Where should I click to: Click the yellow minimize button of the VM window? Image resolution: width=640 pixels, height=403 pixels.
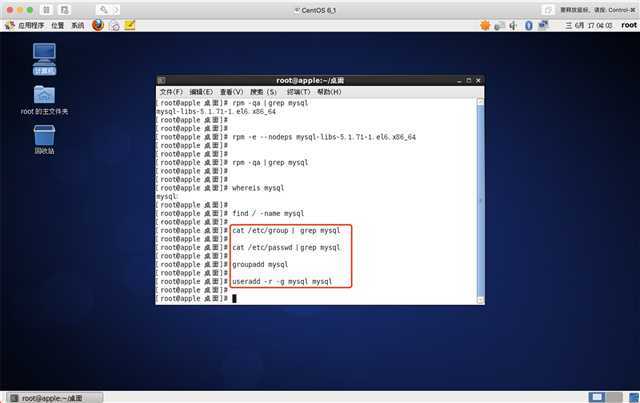[x=20, y=10]
